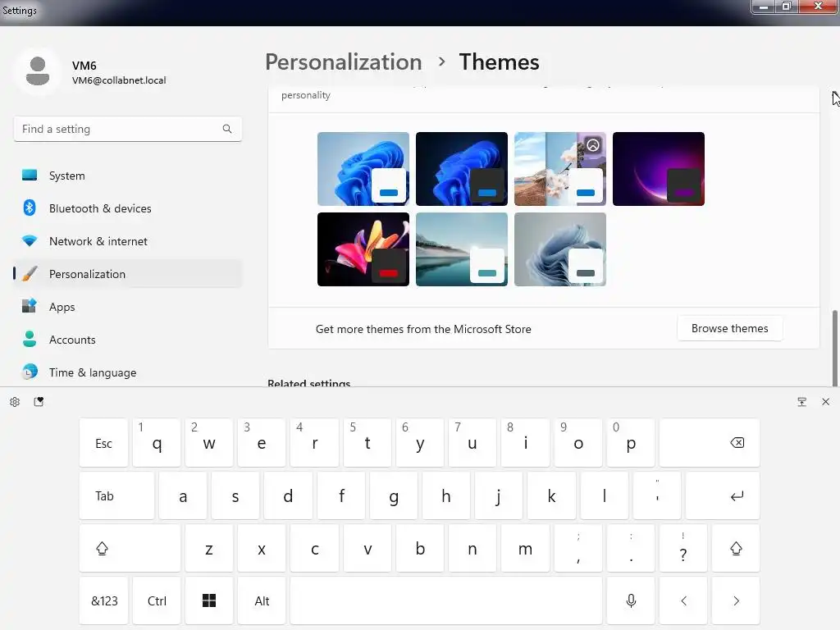Screen dimensions: 840x630
Task: Open Bluetooth & devices settings
Action: 127,208
